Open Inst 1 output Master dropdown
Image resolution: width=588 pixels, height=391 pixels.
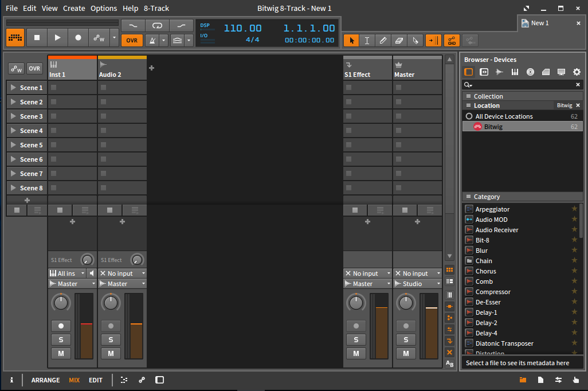72,284
